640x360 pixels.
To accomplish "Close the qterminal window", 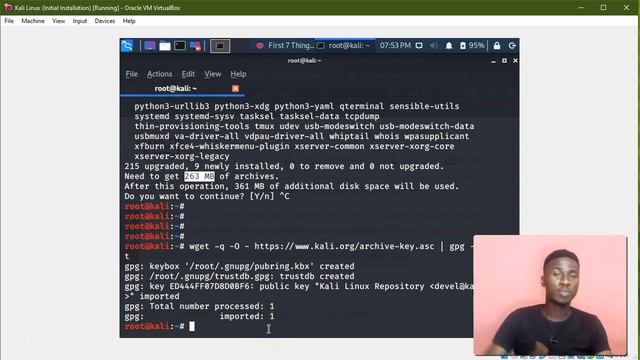I will (515, 60).
